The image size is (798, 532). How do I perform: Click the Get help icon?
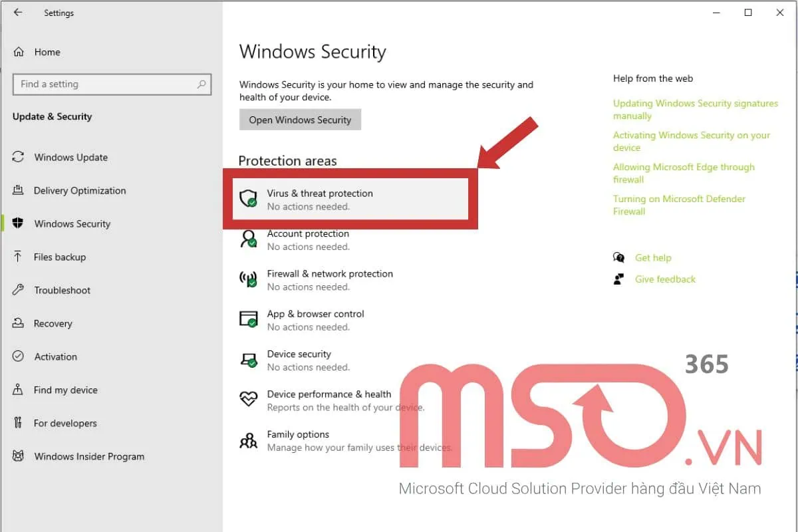click(618, 257)
